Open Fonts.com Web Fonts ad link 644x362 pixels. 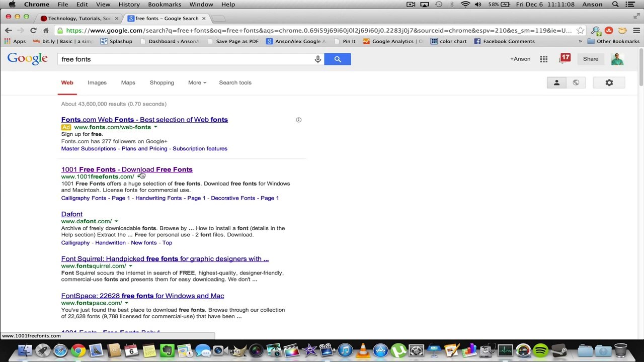pos(144,120)
